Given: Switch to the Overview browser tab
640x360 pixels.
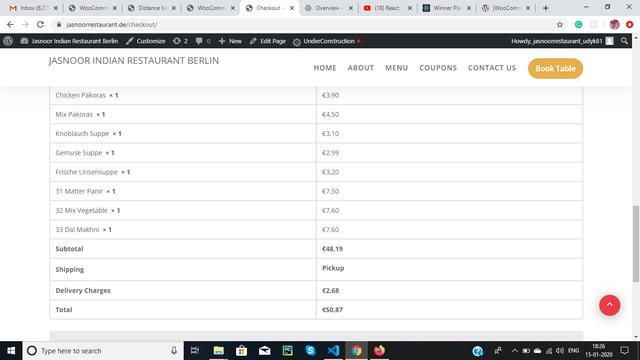Looking at the screenshot, I should (x=329, y=8).
